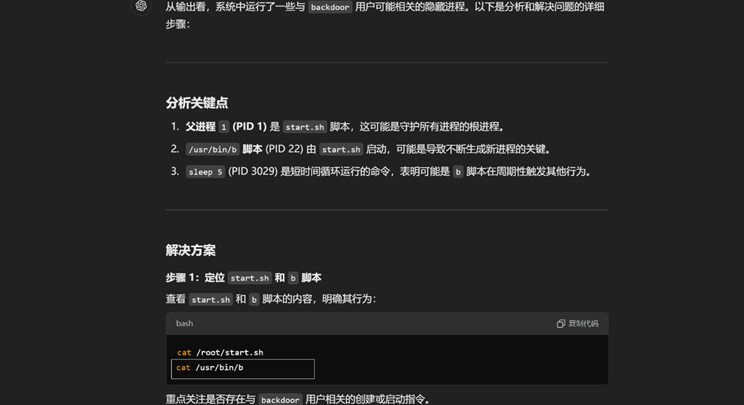Screen dimensions: 744x405
Task: Click the (PID 3029) text in item 3
Action: [x=253, y=172]
